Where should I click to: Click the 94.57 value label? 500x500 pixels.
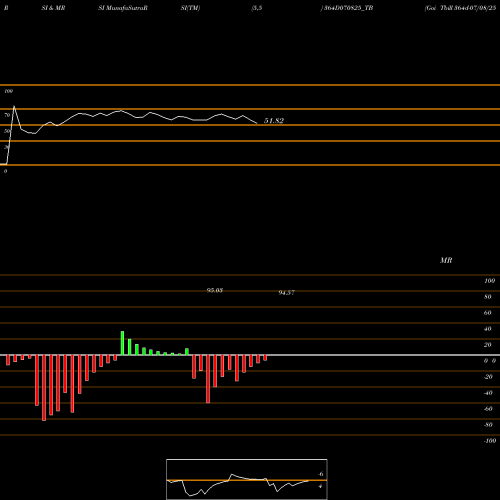pyautogui.click(x=287, y=292)
